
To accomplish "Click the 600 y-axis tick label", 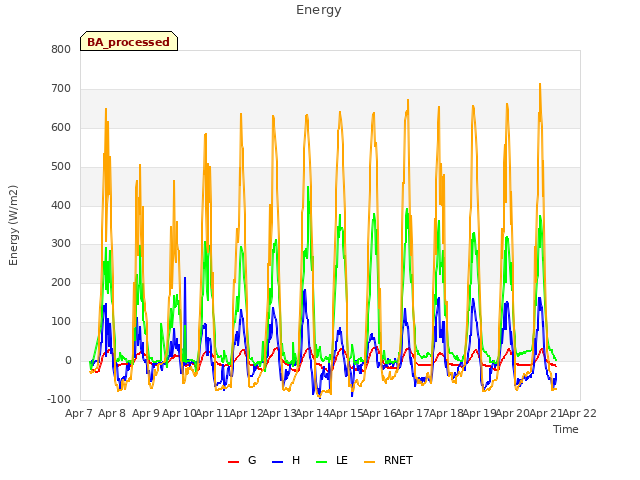I will coord(61,127).
